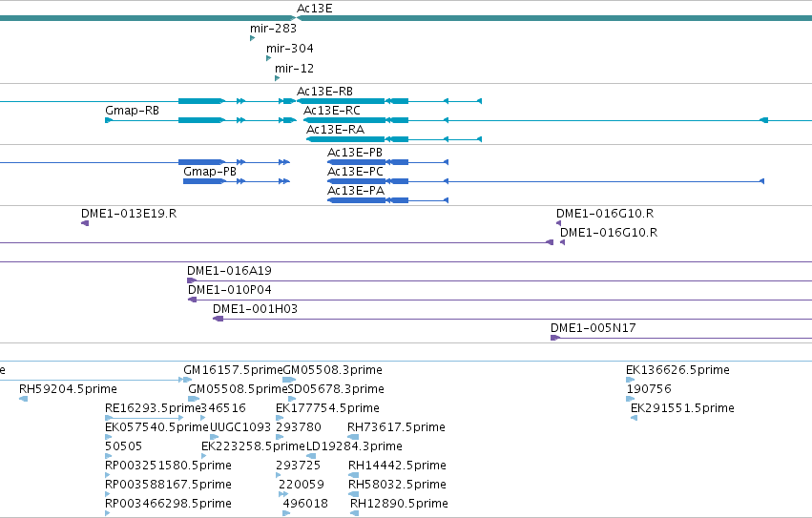Select the RH12890.5prime EST label

(399, 504)
